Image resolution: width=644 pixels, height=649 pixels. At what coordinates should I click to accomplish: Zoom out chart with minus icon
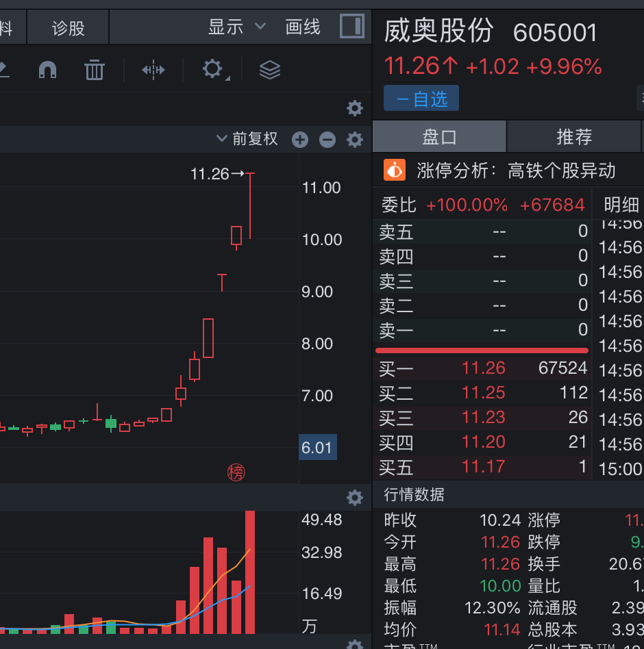(x=327, y=140)
